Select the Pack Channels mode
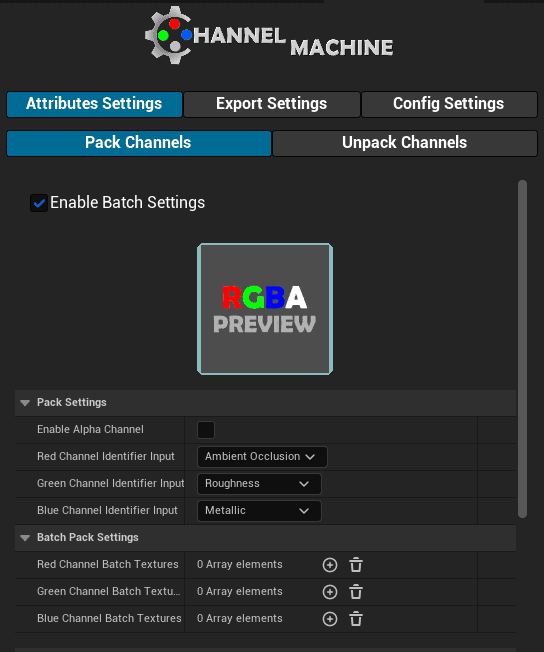 pos(138,143)
